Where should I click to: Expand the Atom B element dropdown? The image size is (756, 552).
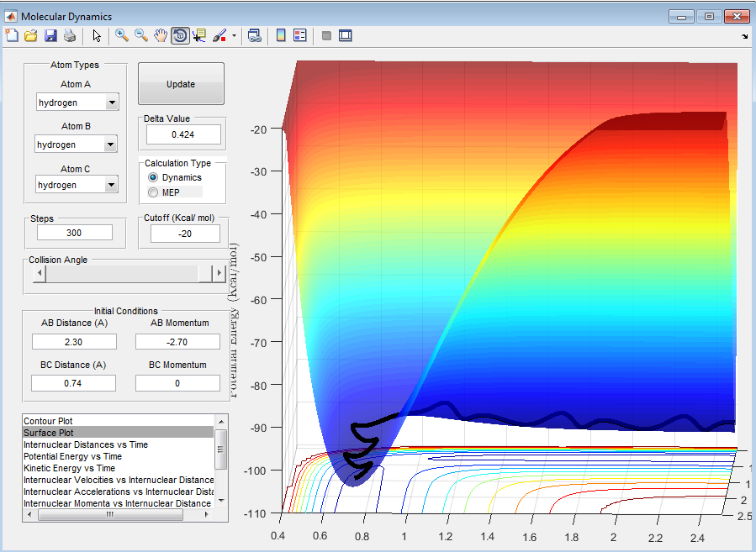pos(109,145)
